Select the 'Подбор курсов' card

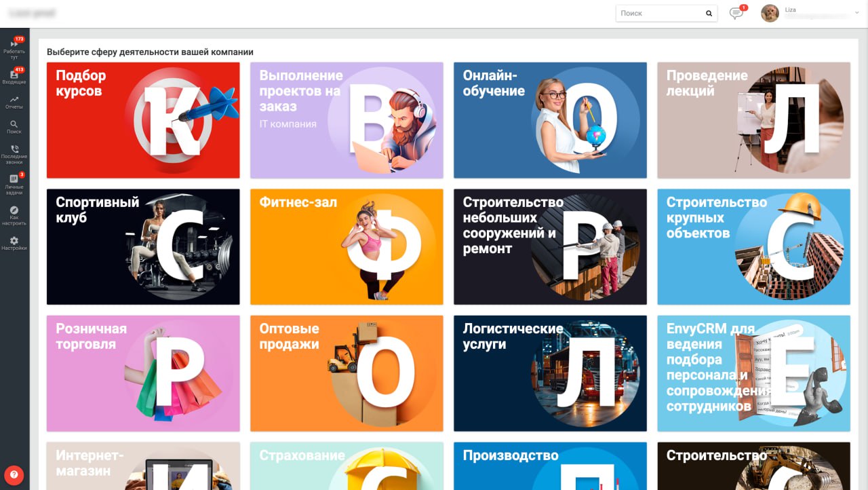[143, 120]
